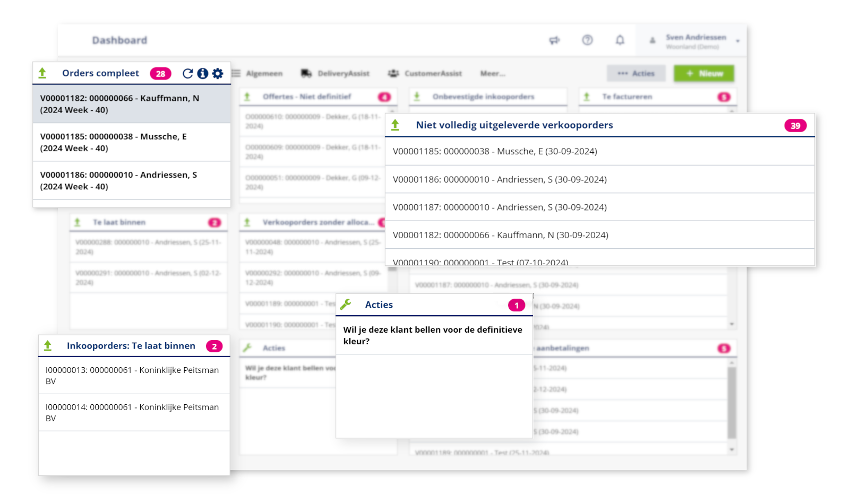Open the action about calling the customer for kleur
The height and width of the screenshot is (504, 842).
pyautogui.click(x=433, y=335)
